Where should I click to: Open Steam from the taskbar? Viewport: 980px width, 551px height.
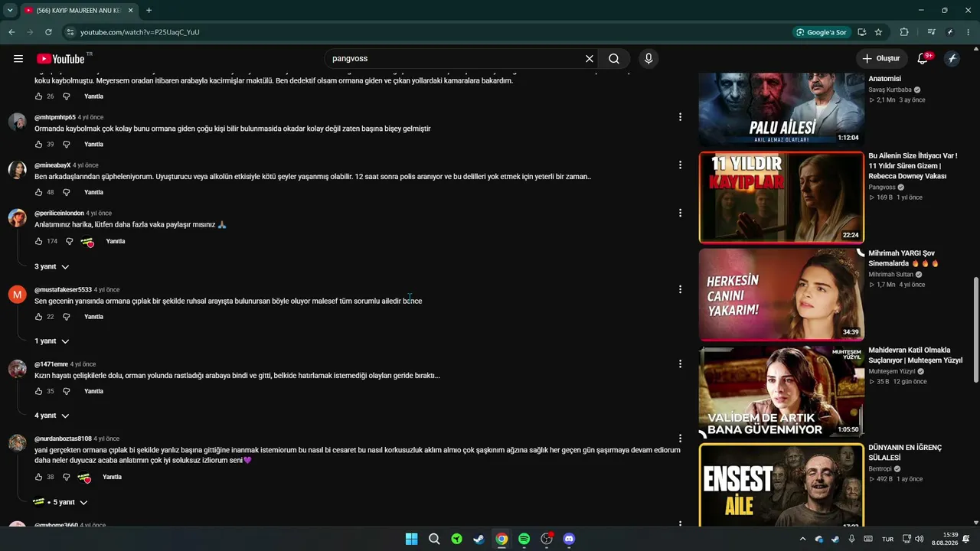(x=479, y=539)
